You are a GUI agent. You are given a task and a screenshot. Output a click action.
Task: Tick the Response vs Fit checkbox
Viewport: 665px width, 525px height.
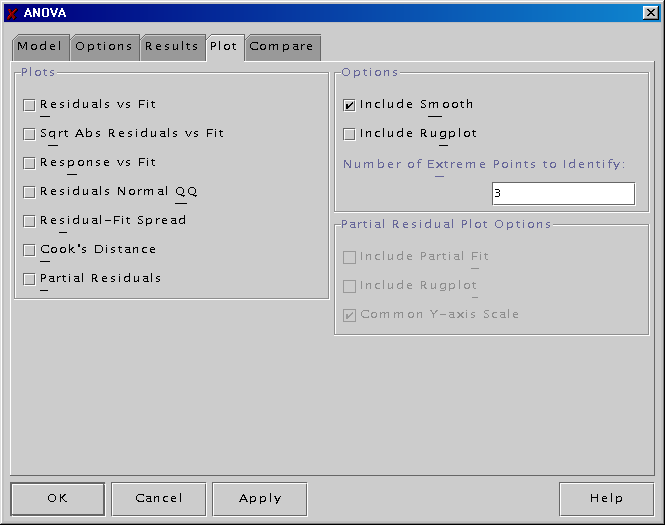click(x=29, y=163)
